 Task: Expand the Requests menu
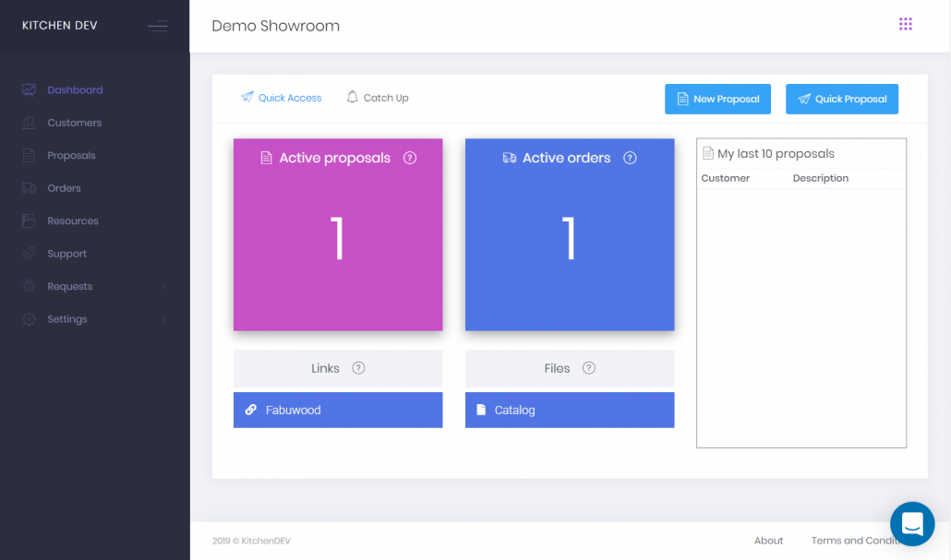click(x=71, y=286)
